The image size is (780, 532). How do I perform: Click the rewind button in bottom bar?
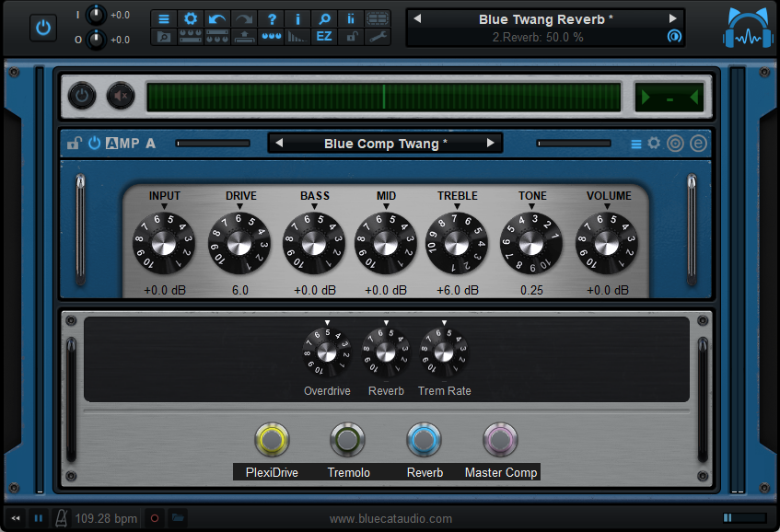click(x=16, y=518)
